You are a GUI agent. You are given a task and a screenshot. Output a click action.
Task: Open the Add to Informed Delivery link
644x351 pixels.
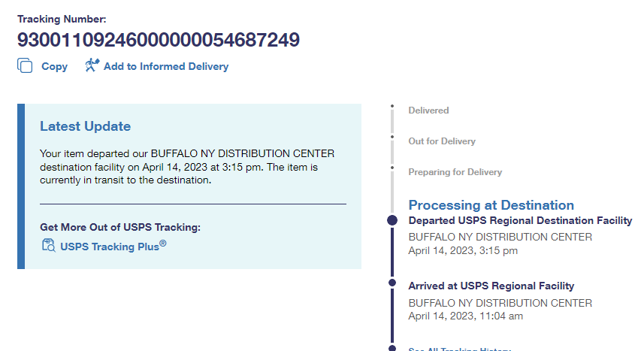[x=166, y=67]
